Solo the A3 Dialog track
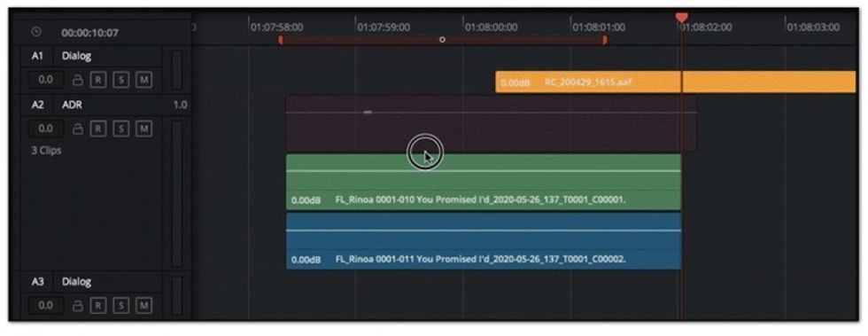This screenshot has width=868, height=336. 120,306
